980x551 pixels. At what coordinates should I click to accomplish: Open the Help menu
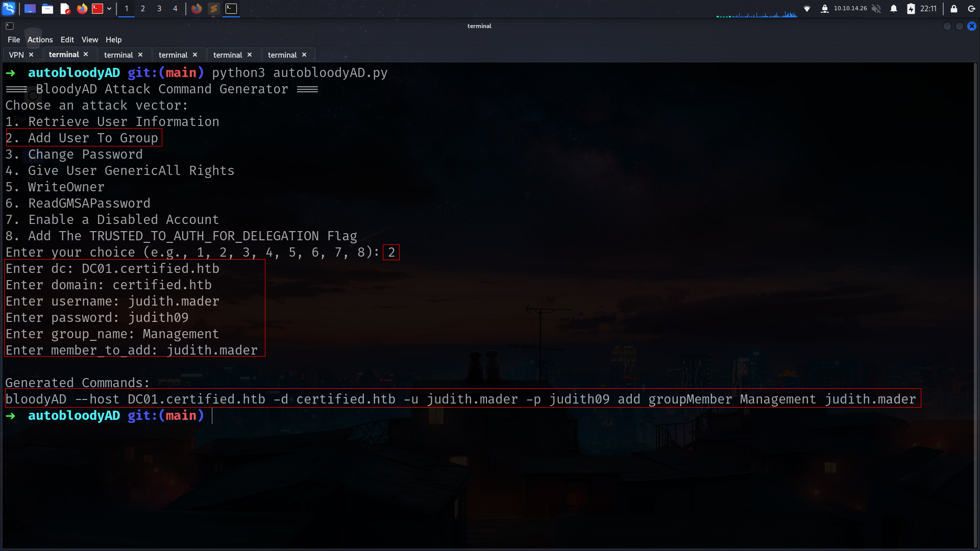tap(114, 40)
